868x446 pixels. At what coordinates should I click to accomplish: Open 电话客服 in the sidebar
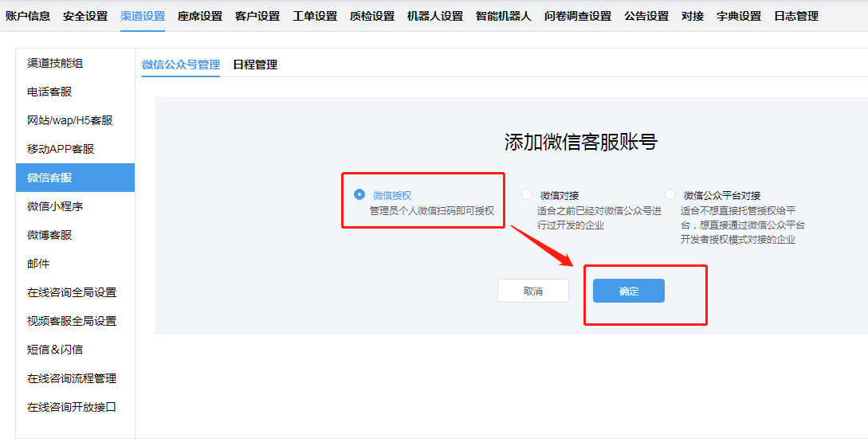[75, 92]
